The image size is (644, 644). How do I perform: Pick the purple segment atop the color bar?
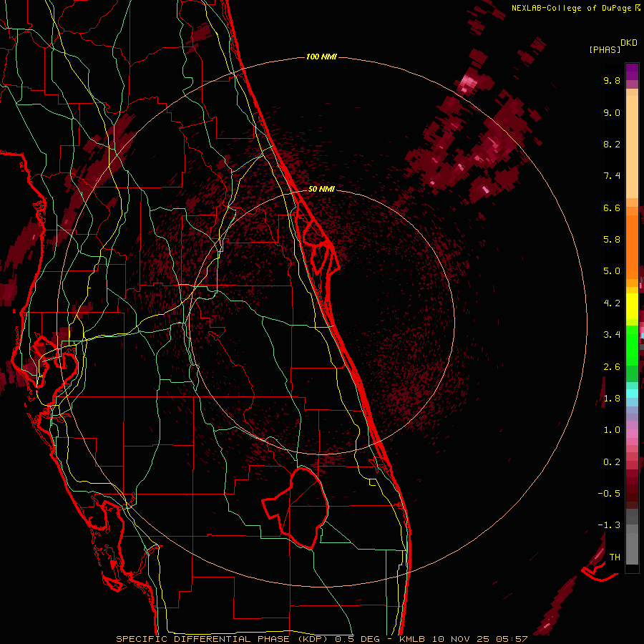click(x=632, y=72)
